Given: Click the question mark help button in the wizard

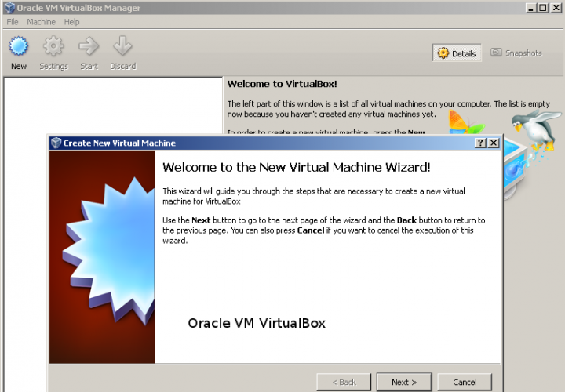Looking at the screenshot, I should [x=480, y=143].
